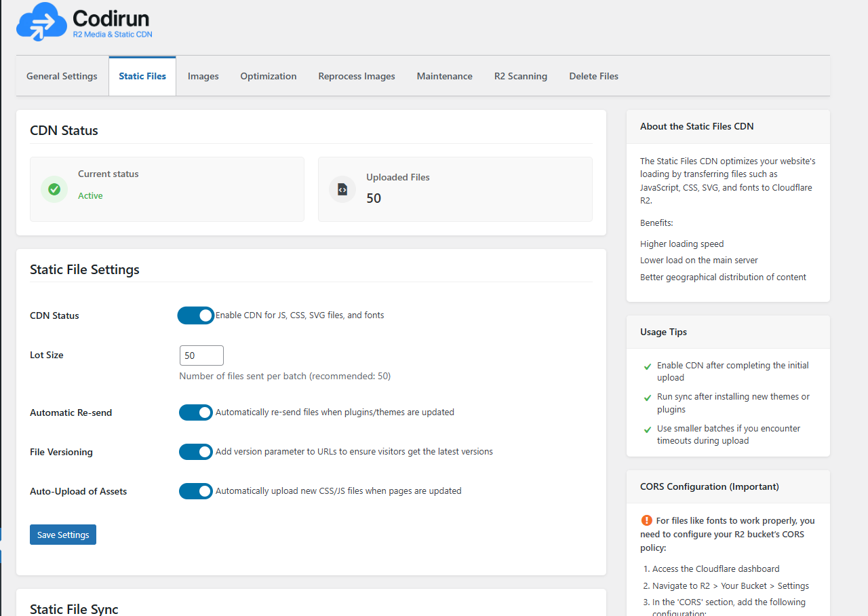Click the 'Uploaded Files' label
The height and width of the screenshot is (616, 868).
point(398,177)
